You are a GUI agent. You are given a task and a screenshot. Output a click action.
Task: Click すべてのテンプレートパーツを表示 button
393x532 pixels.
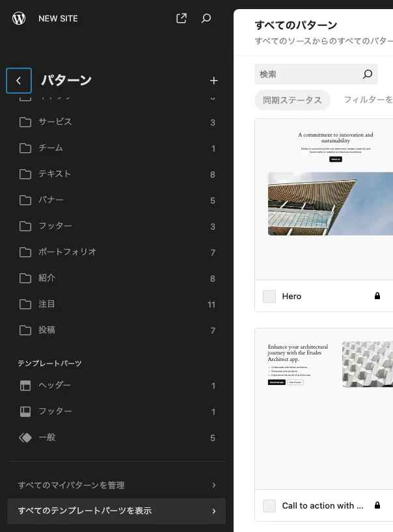116,511
